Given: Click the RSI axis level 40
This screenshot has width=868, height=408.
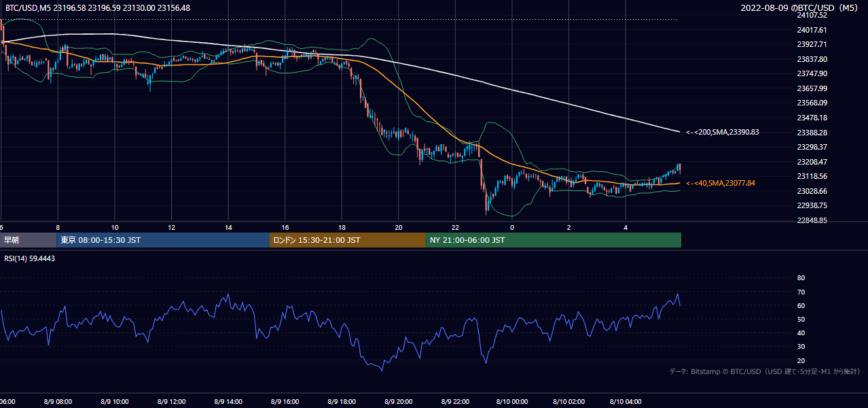Looking at the screenshot, I should coord(801,333).
